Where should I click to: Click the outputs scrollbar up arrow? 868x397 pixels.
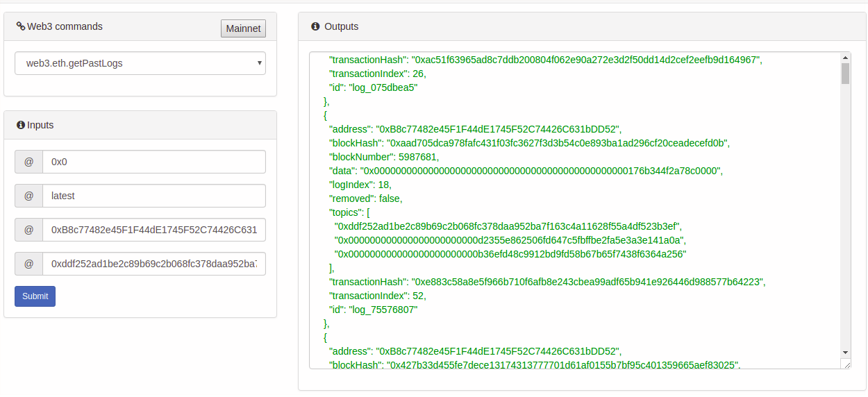click(845, 58)
